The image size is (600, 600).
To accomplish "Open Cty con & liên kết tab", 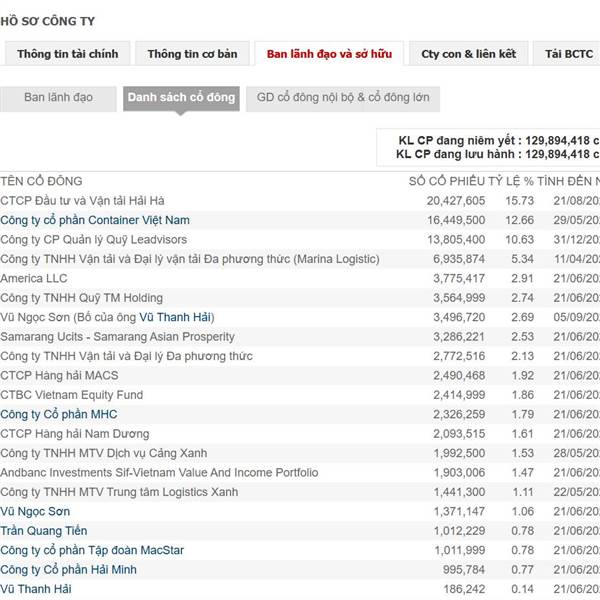I will pos(468,54).
